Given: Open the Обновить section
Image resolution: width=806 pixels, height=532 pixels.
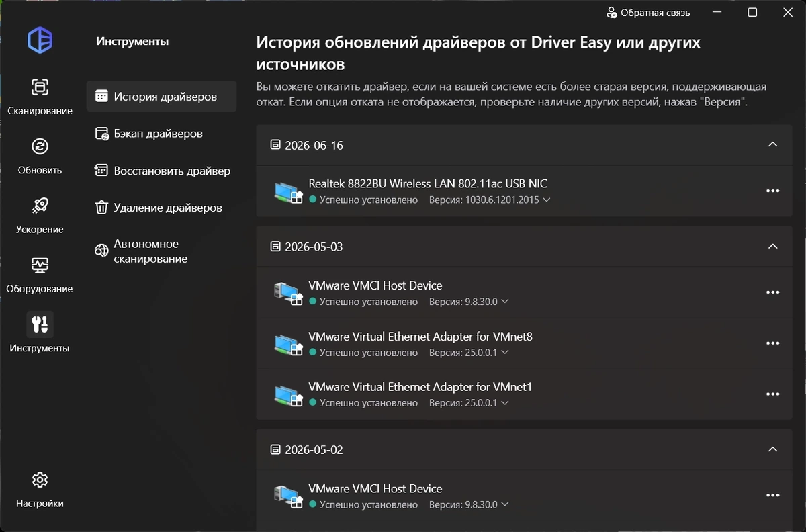Looking at the screenshot, I should (x=40, y=156).
